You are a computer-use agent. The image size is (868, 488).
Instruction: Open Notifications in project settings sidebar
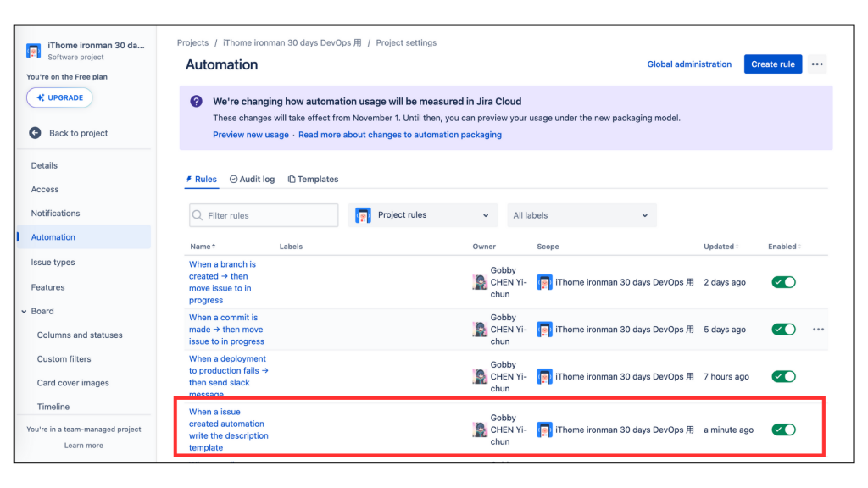(55, 213)
